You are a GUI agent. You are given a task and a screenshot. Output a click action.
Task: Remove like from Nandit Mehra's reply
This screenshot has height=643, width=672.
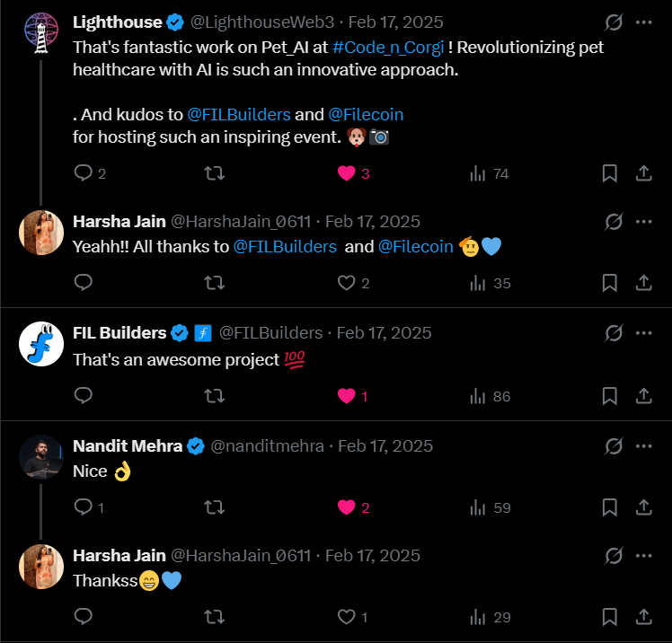347,507
